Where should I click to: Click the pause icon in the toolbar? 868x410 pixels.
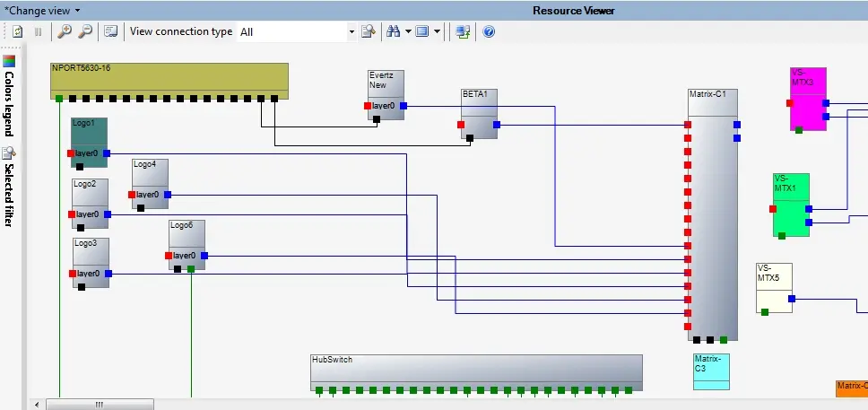click(39, 31)
